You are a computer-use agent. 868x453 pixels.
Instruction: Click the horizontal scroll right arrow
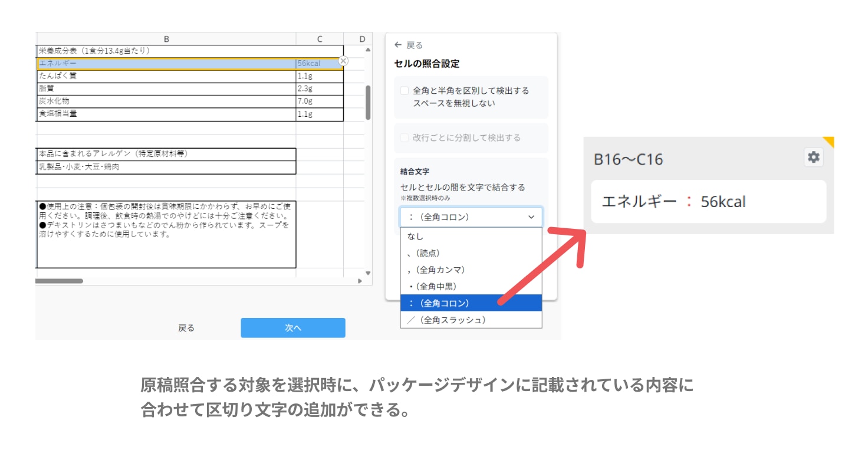click(x=360, y=281)
